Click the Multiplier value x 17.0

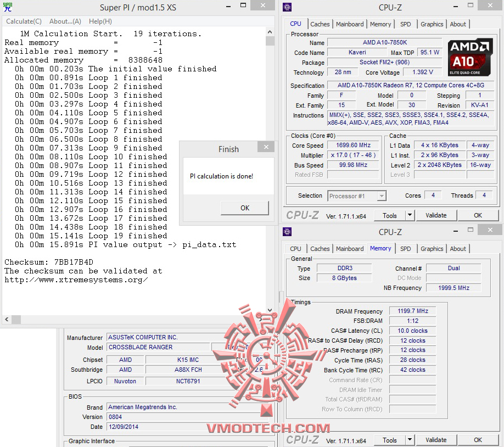pyautogui.click(x=353, y=155)
